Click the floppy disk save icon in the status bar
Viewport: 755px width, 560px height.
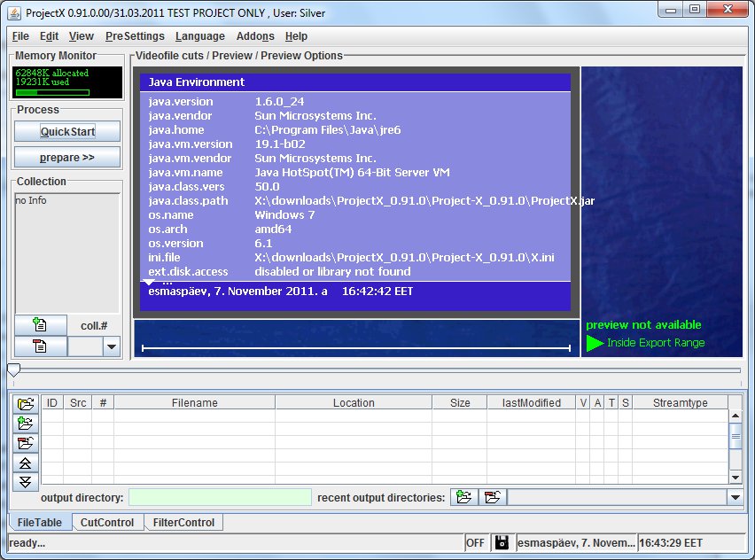click(x=502, y=542)
